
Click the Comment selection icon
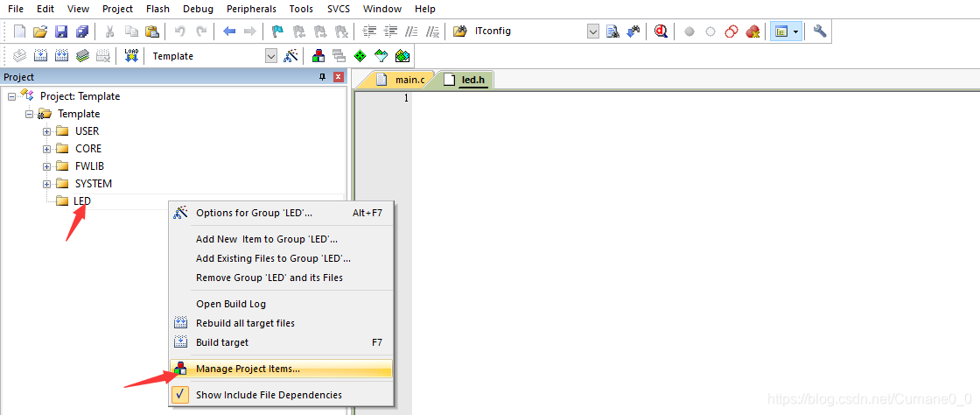[411, 32]
